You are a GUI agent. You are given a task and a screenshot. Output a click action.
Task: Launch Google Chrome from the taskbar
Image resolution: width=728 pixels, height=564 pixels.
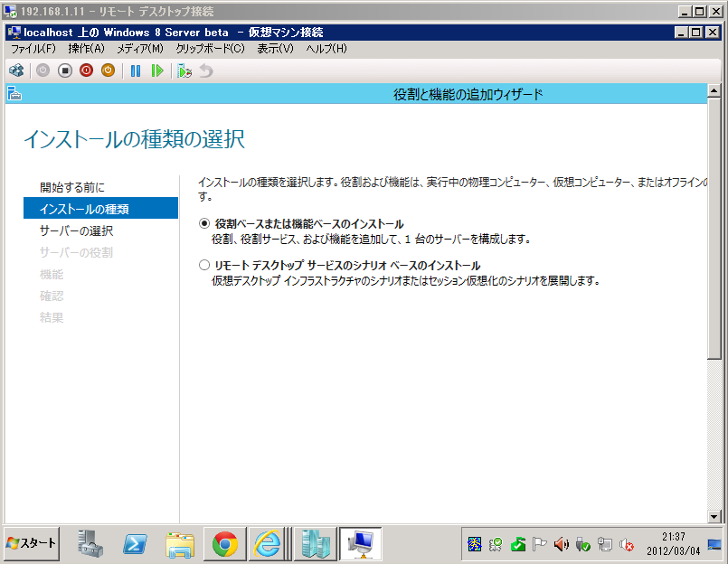click(225, 543)
